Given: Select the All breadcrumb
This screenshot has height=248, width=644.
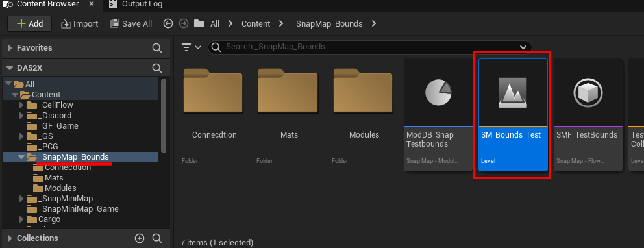Looking at the screenshot, I should pos(215,24).
